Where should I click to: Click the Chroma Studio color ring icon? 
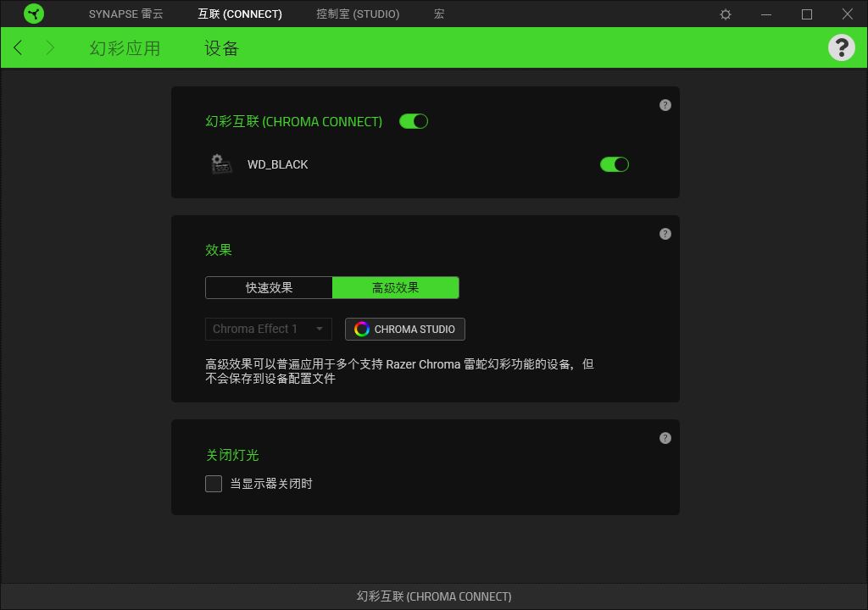(x=361, y=329)
